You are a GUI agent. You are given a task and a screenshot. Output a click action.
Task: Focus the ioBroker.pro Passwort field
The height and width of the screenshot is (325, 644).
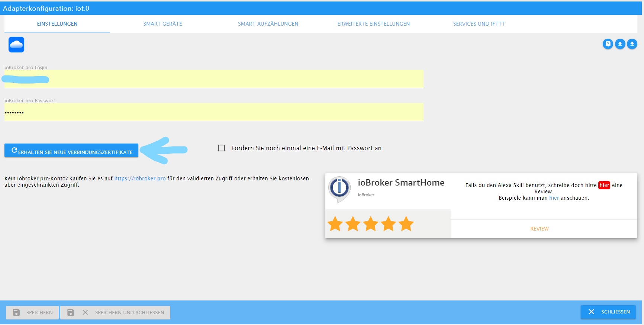pyautogui.click(x=214, y=112)
